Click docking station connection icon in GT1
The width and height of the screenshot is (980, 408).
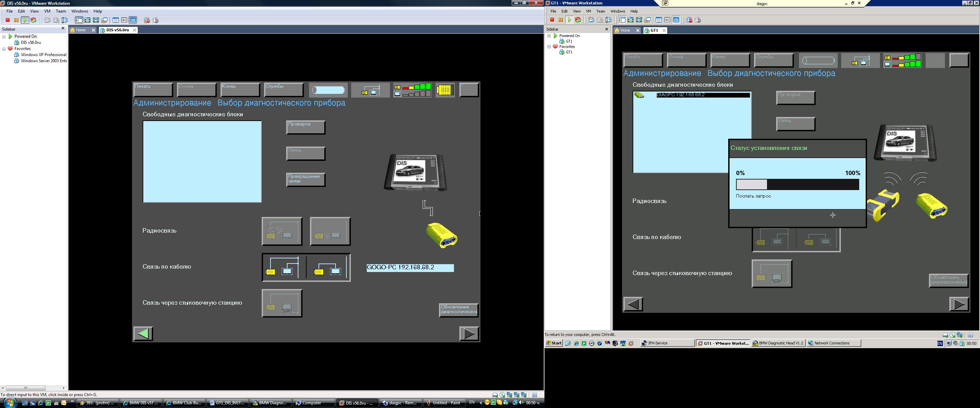pos(772,274)
